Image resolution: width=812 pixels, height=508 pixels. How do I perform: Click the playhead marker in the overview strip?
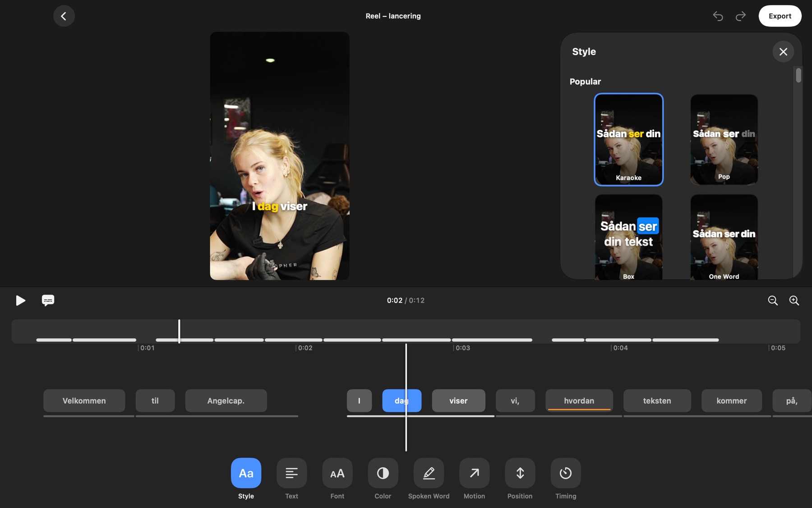click(179, 331)
